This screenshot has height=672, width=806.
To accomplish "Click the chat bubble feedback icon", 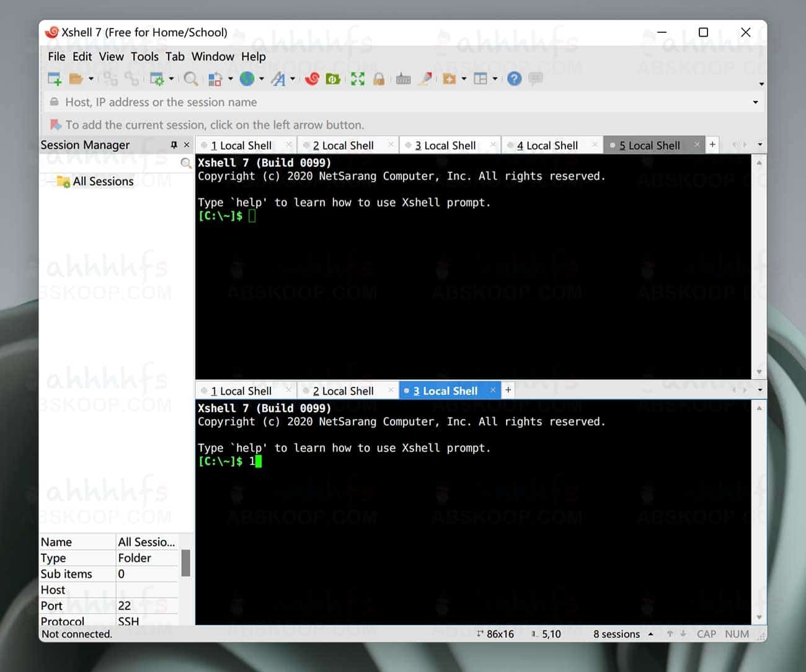I will (536, 79).
